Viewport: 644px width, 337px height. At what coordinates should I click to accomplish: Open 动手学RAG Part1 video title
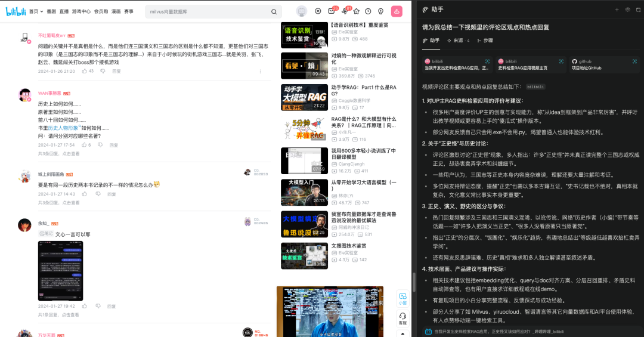[x=364, y=91]
